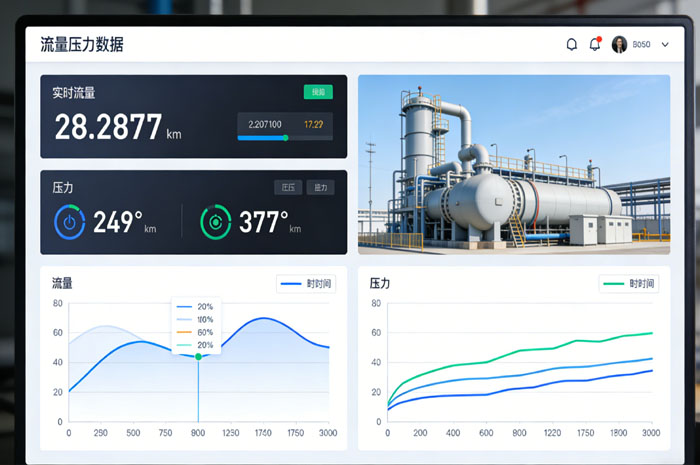Click the green marker dot on flow chart
This screenshot has height=465, width=700.
pos(198,356)
